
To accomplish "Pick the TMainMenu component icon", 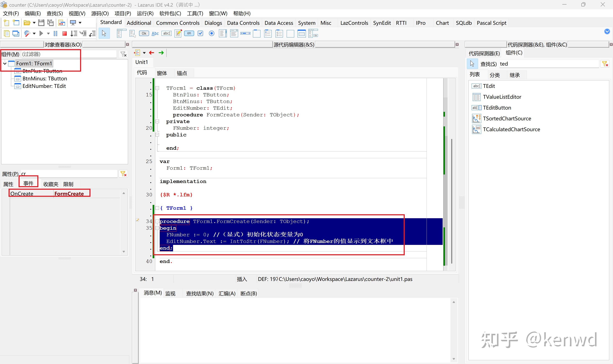I will pos(121,33).
